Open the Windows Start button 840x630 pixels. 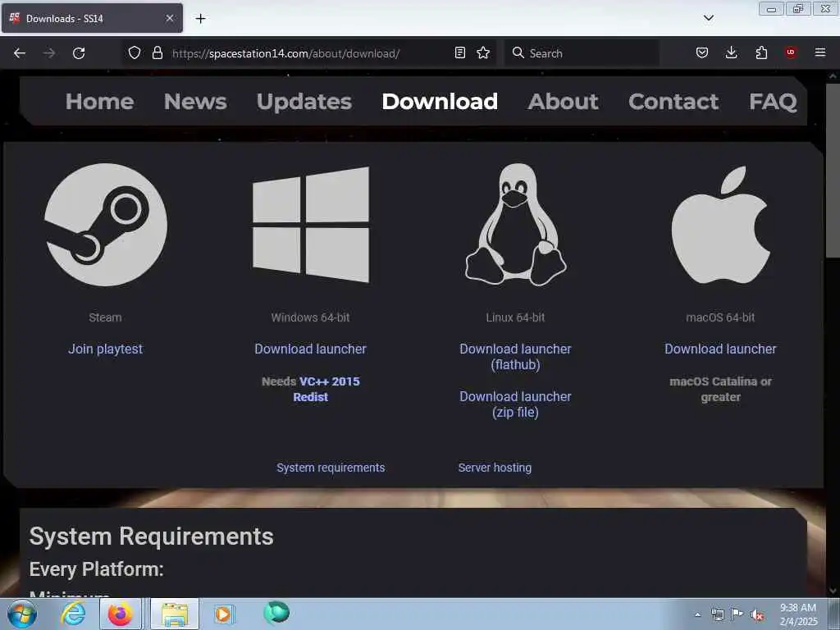point(22,614)
